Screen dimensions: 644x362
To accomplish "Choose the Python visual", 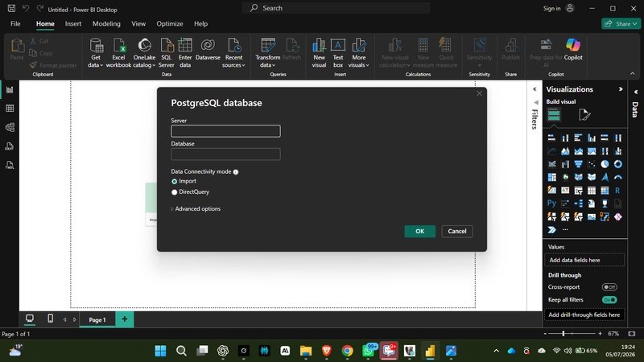I will click(552, 204).
